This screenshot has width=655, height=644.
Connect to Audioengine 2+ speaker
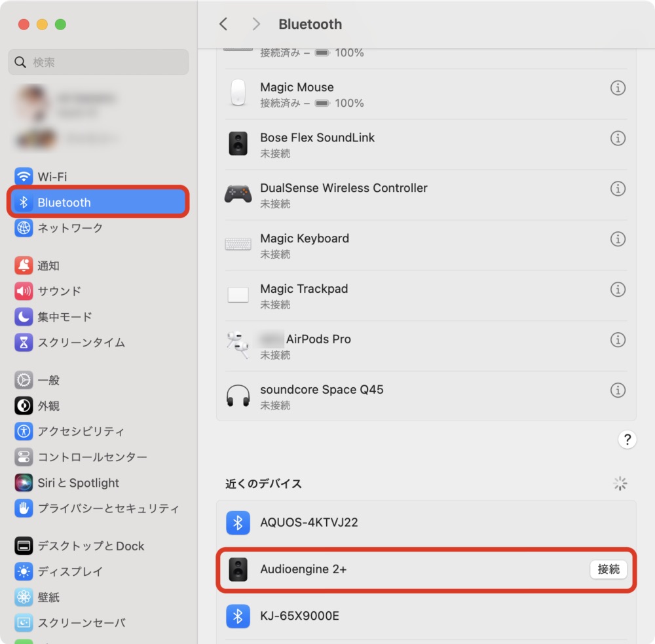point(608,569)
